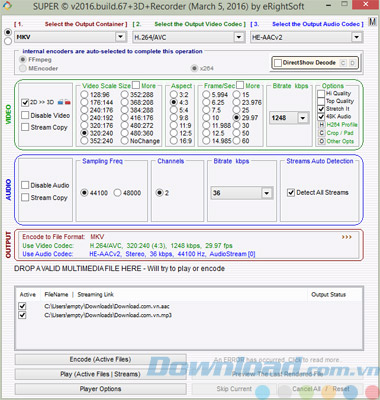The height and width of the screenshot is (400, 380).
Task: Enable the Disable Audio checkbox
Action: (x=25, y=185)
